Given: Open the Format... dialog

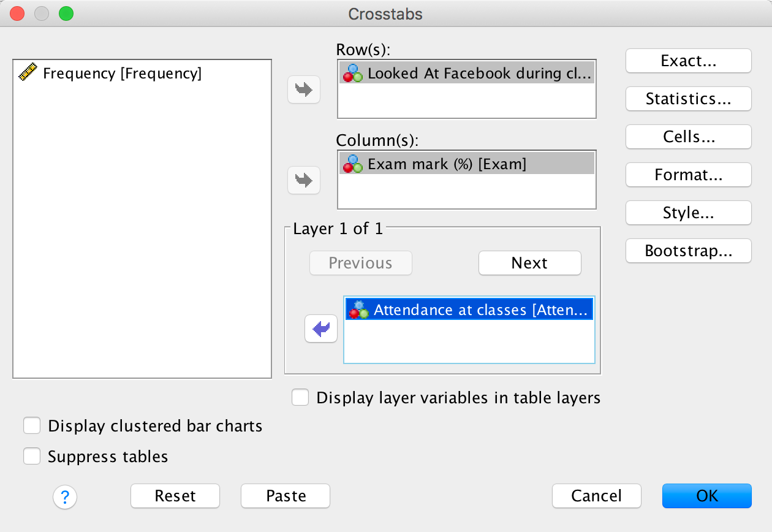Looking at the screenshot, I should pos(688,175).
